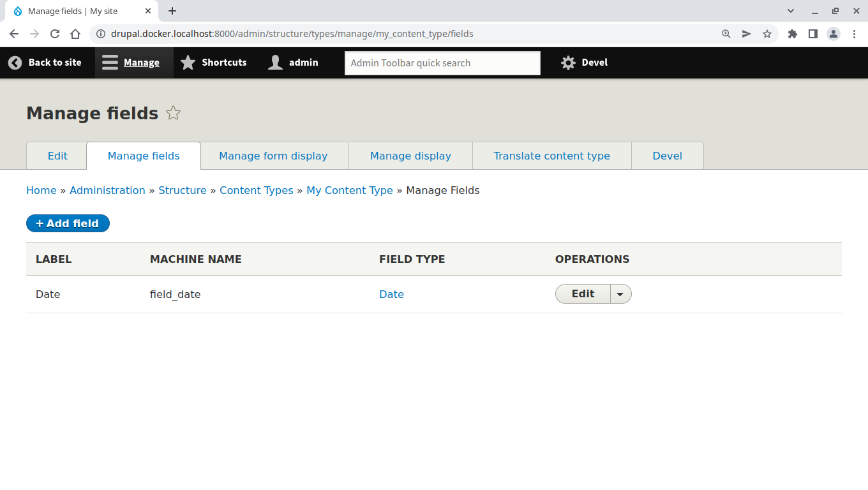This screenshot has width=868, height=490.
Task: Focus the Admin Toolbar quick search box
Action: click(x=442, y=63)
